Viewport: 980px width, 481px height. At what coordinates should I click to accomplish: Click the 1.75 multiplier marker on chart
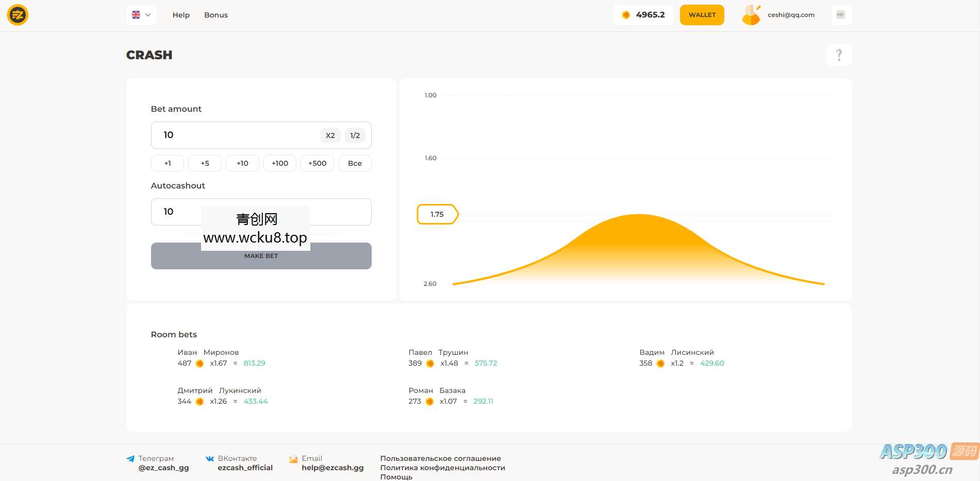pos(437,214)
